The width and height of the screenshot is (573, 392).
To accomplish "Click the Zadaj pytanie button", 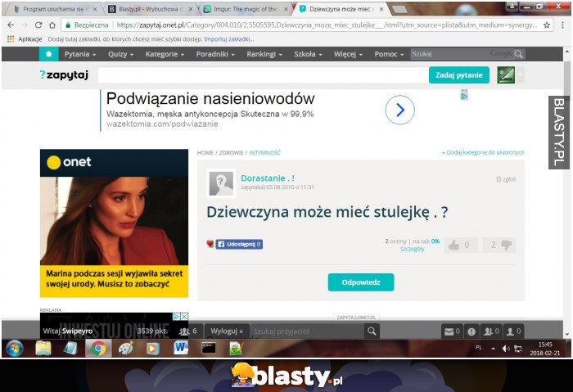I will pyautogui.click(x=458, y=75).
